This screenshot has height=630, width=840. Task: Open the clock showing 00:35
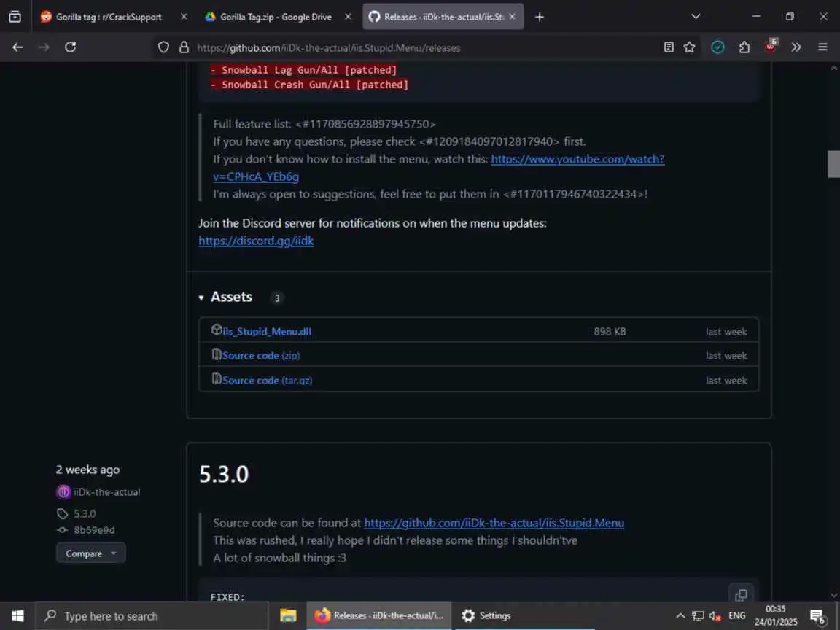point(776,615)
